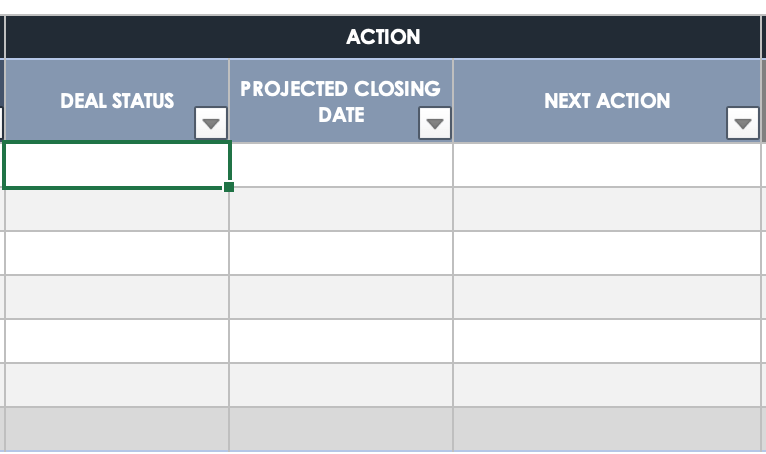
Task: Click the first empty Projected Closing Date cell
Action: pyautogui.click(x=341, y=165)
